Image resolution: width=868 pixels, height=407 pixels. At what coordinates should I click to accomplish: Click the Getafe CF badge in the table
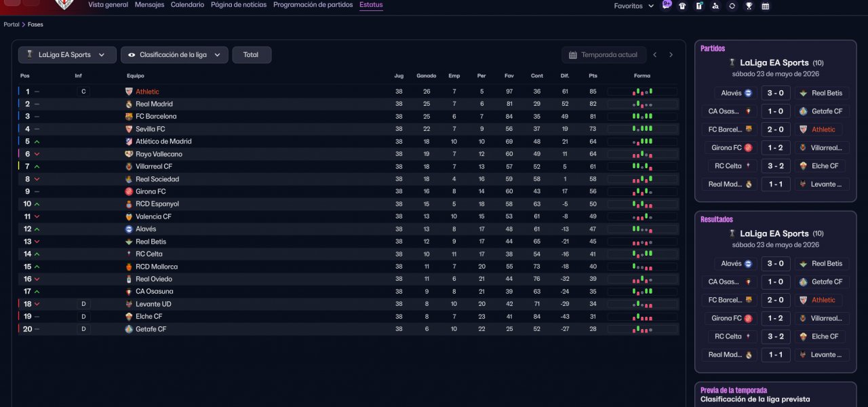(x=129, y=329)
